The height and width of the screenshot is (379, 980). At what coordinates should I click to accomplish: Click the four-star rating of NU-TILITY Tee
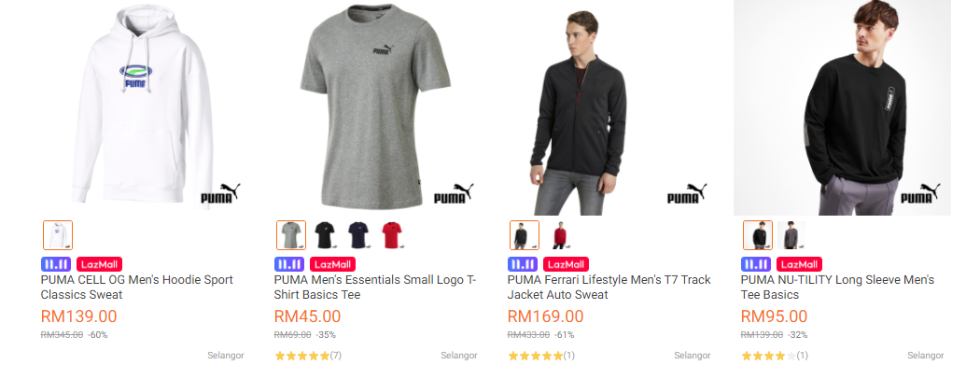[x=768, y=356]
